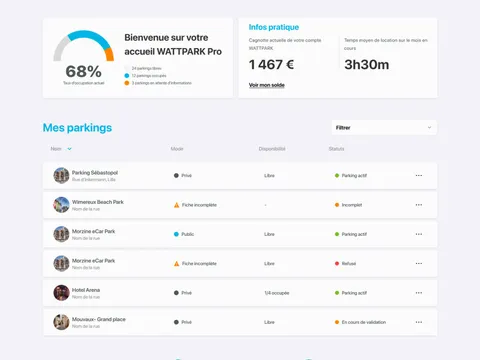Click the warning triangle icon in the Refusé row
The image size is (480, 360).
point(176,263)
